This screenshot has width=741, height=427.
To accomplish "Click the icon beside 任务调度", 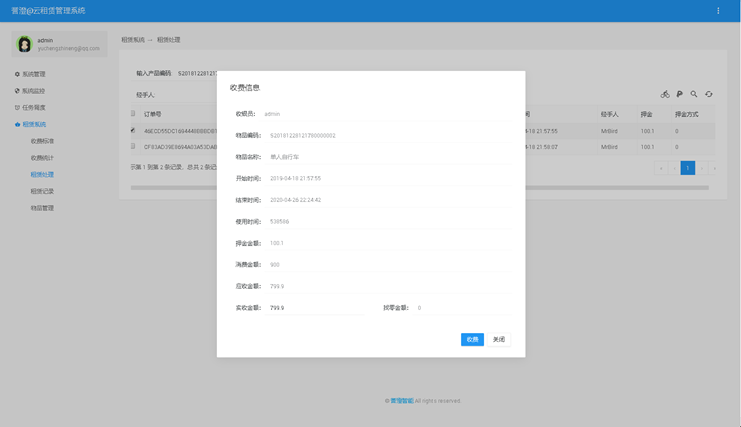I will click(x=17, y=107).
